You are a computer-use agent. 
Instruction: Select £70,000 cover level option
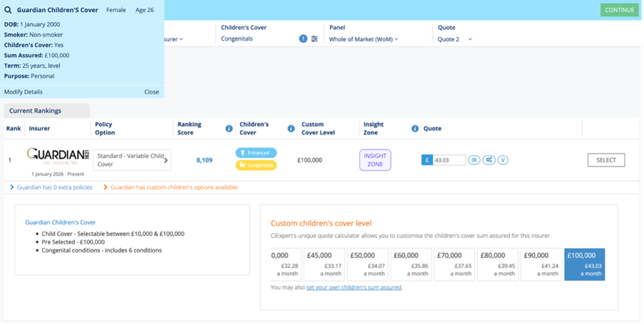pyautogui.click(x=455, y=264)
